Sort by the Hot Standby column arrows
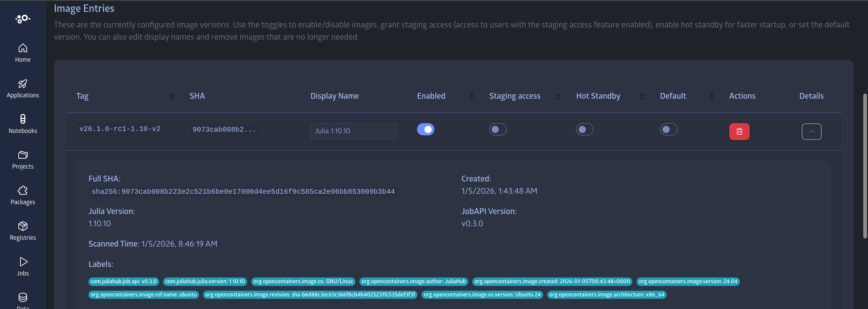Screen dimensions: 868x309 [642, 96]
